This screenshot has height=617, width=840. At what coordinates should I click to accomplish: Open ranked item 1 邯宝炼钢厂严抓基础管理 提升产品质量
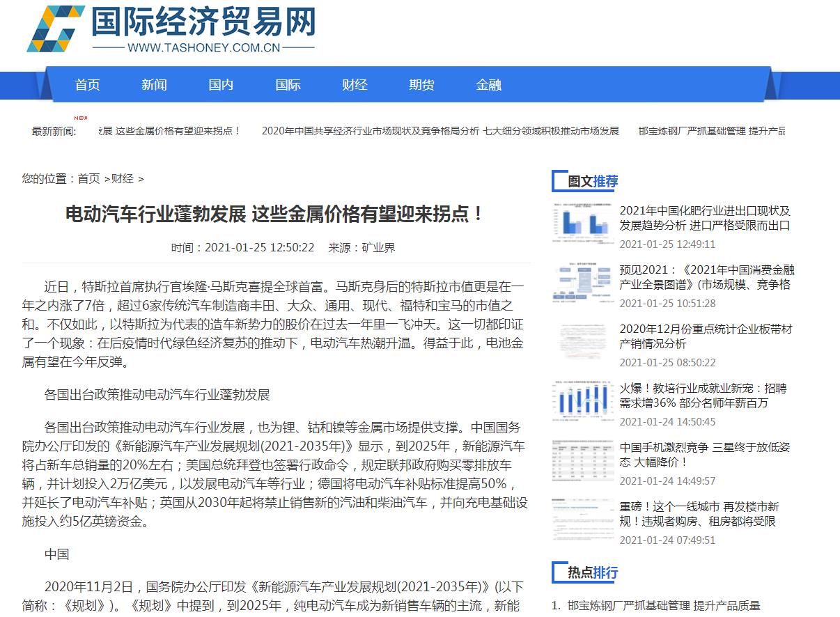[x=664, y=606]
